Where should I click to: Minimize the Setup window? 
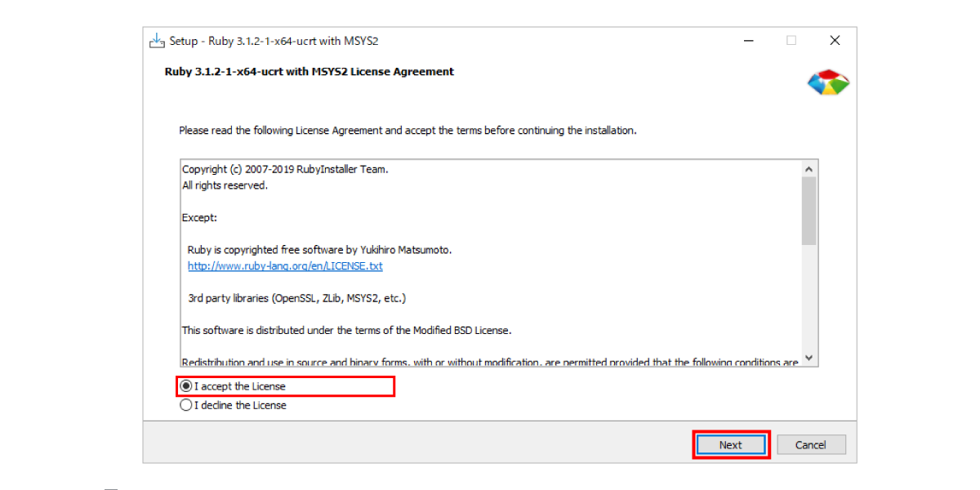click(747, 41)
